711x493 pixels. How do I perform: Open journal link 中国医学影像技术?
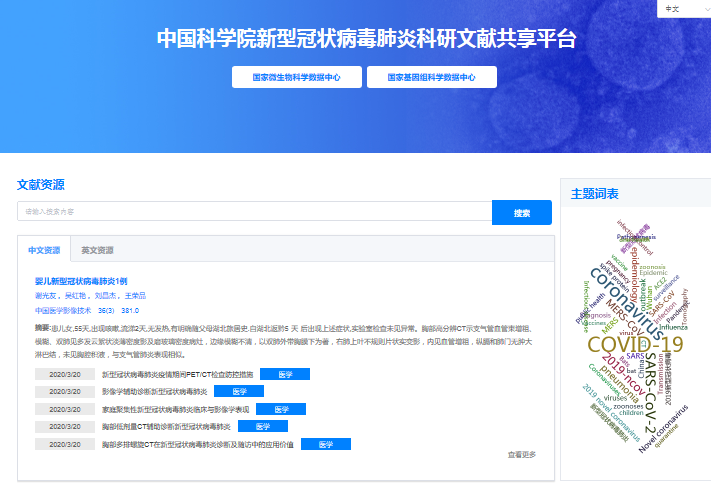[x=63, y=311]
